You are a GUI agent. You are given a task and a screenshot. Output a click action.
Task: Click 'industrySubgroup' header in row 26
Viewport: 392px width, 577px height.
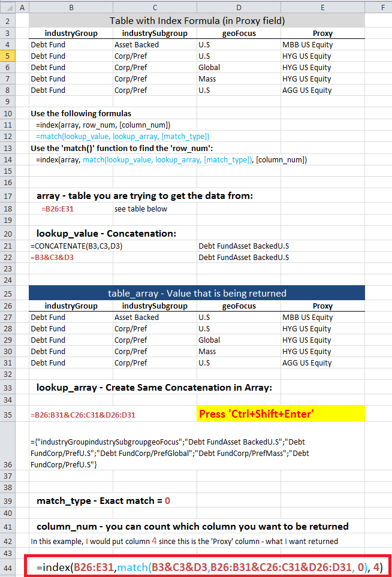point(155,306)
